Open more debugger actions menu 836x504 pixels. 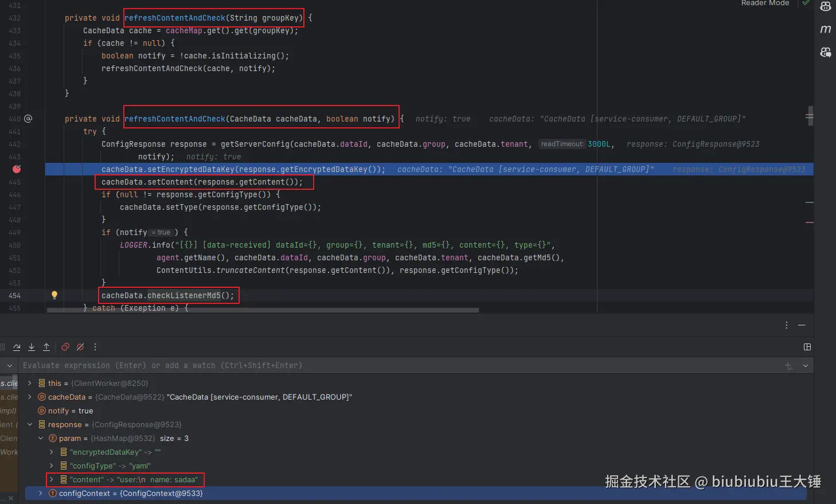(x=95, y=347)
